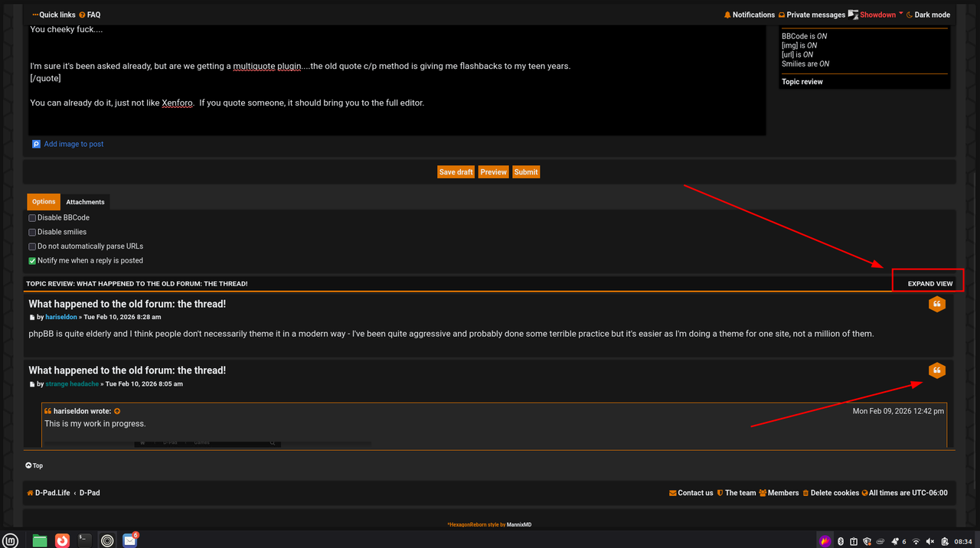This screenshot has width=980, height=548.
Task: Click the Top arrow link
Action: click(34, 465)
